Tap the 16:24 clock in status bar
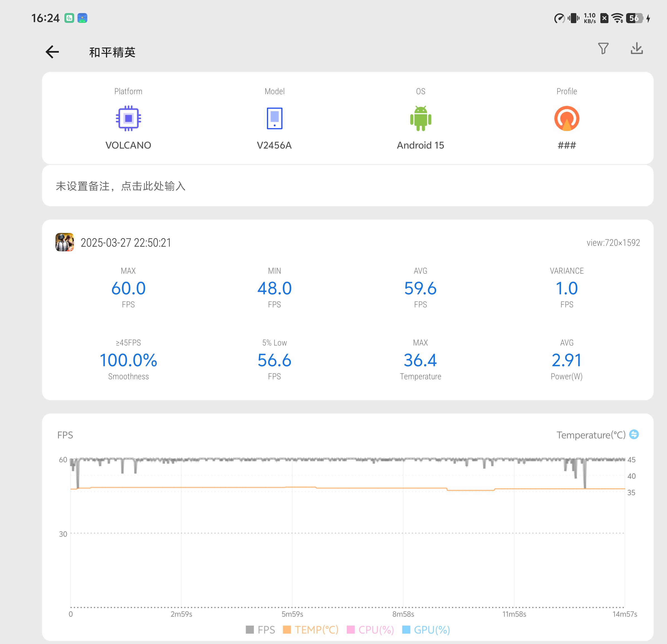This screenshot has width=667, height=644. coord(45,18)
